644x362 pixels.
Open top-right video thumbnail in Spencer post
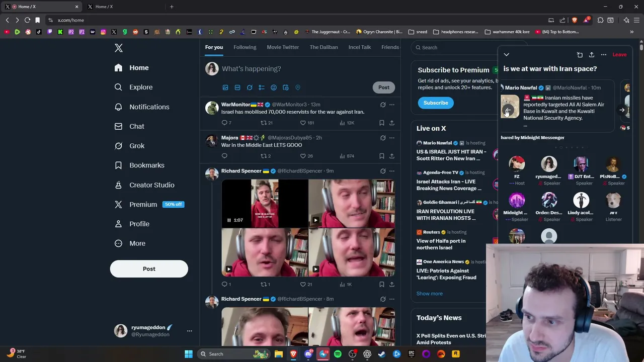point(352,203)
